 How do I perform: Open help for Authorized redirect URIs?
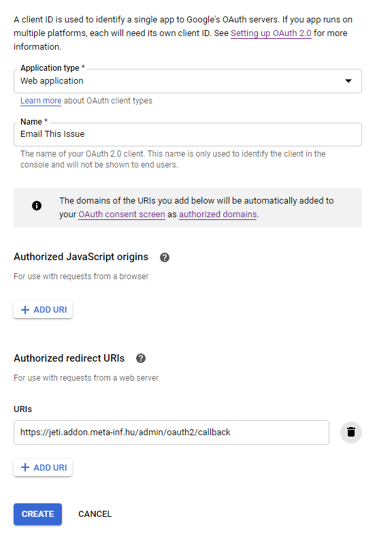point(141,358)
